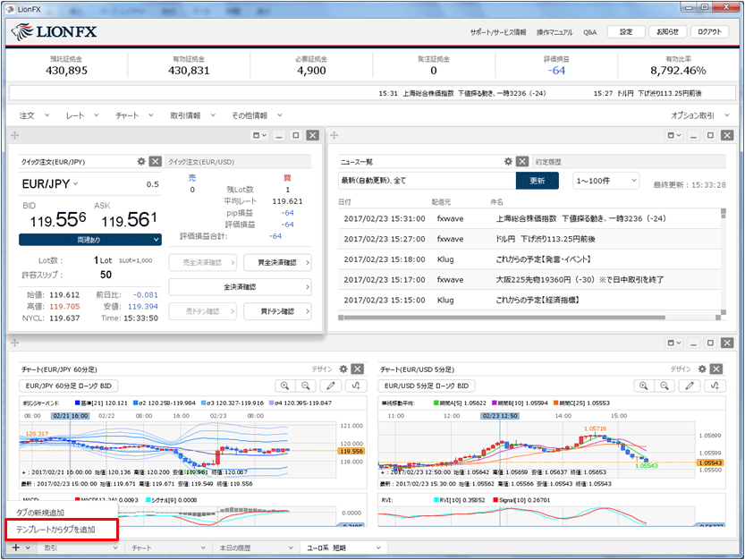Open gear settings for EUR/USD 5分足 chart
Screen dimensions: 745x560
point(702,369)
